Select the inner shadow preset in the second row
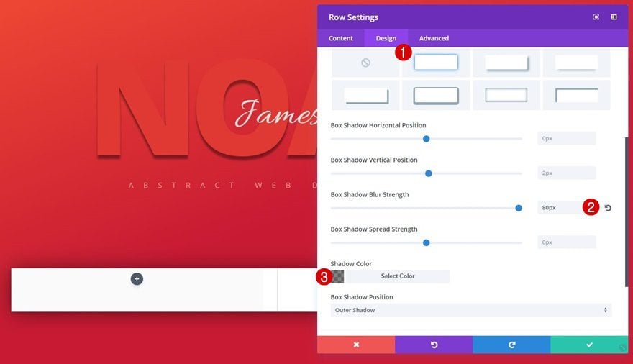This screenshot has width=633, height=364. (x=506, y=95)
